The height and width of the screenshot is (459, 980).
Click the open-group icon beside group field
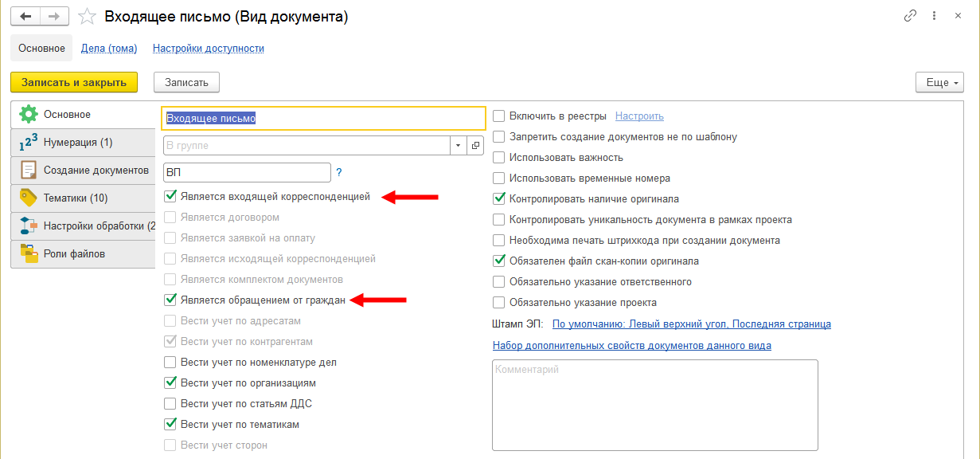475,146
